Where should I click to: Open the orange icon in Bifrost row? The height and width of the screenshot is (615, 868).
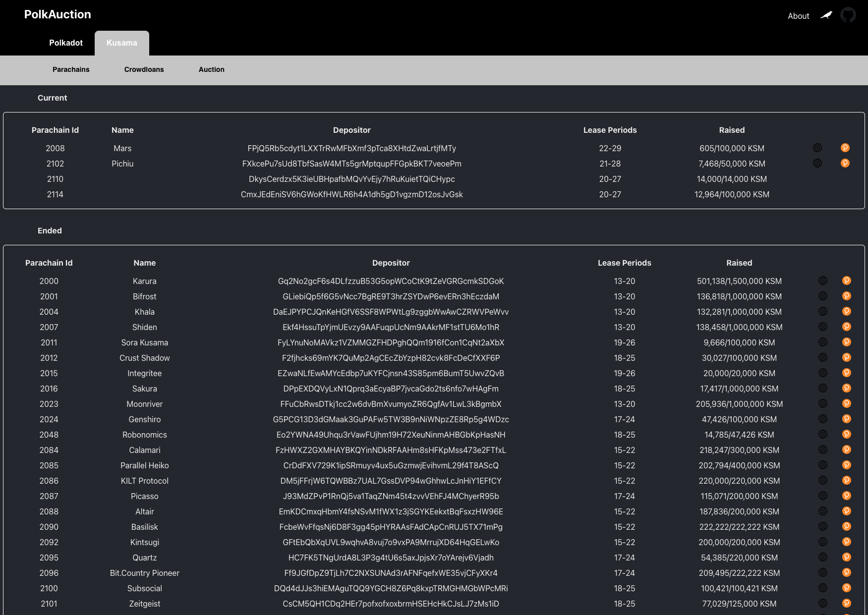(x=847, y=296)
